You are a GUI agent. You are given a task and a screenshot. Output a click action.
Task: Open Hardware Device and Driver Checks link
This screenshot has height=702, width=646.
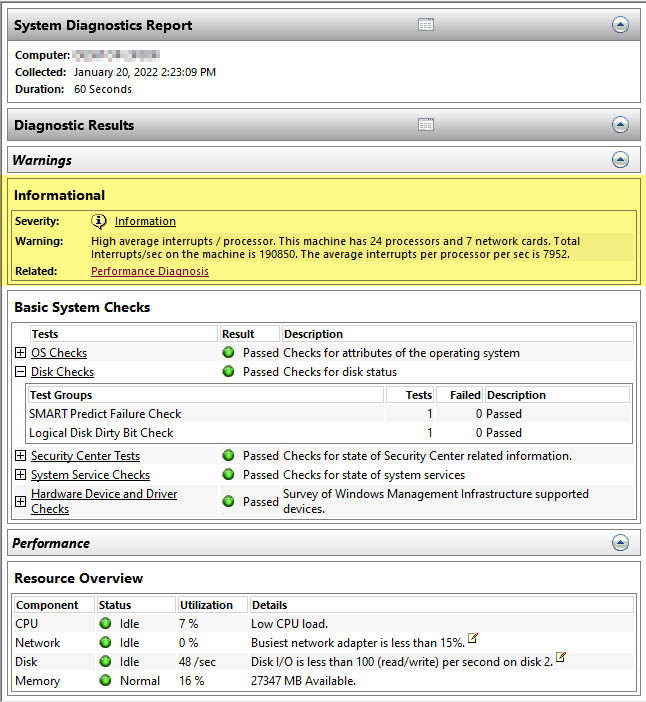coord(104,501)
